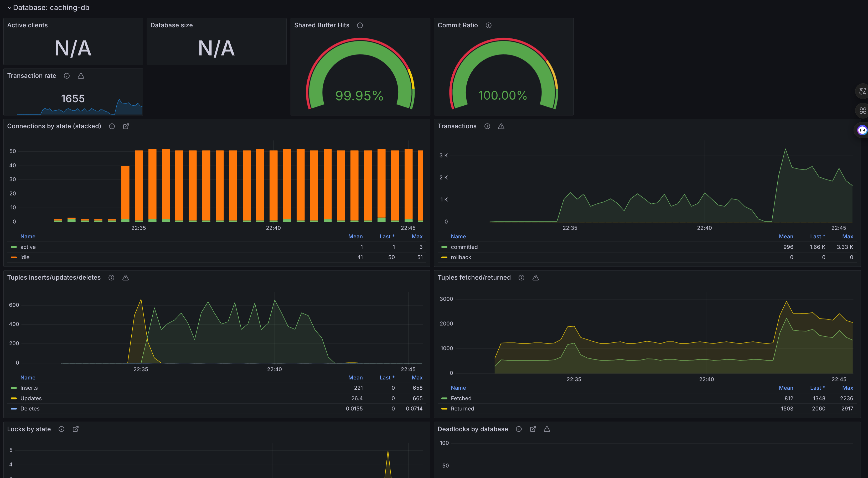
Task: Toggle rollback series in Transactions legend
Action: pyautogui.click(x=461, y=257)
